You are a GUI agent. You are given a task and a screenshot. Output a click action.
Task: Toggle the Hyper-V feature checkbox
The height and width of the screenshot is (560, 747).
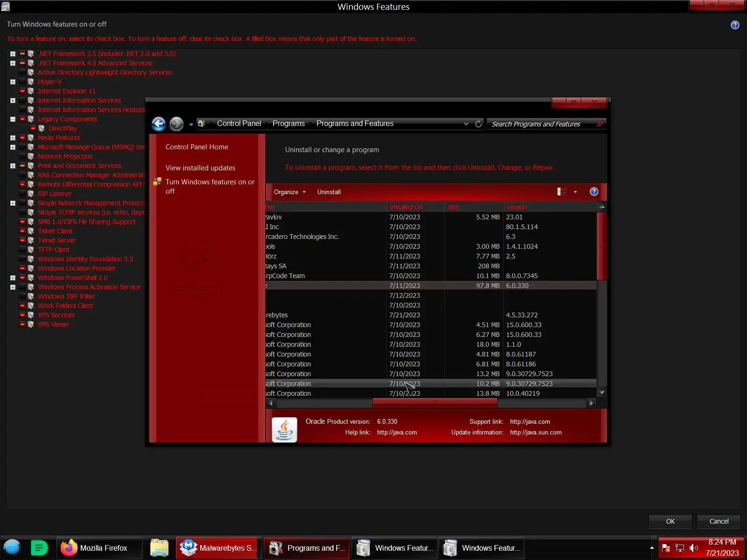coord(22,82)
